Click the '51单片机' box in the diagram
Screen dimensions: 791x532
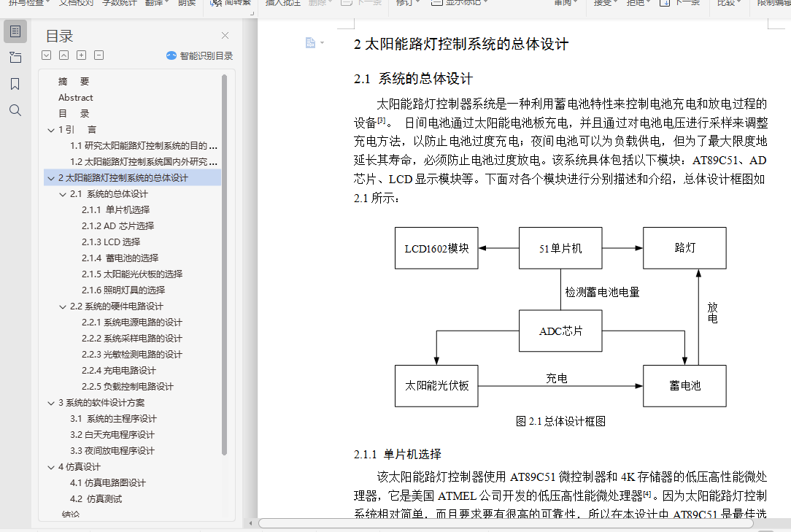[x=560, y=248]
